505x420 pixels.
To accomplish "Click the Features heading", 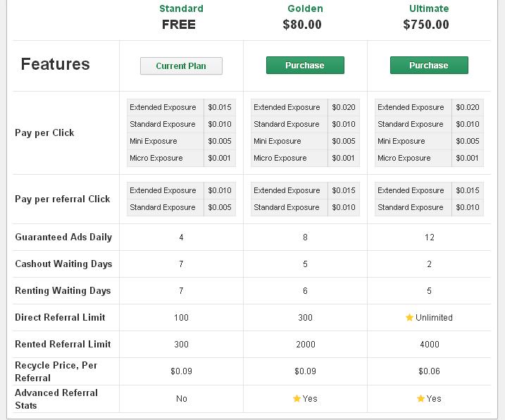I will point(56,64).
